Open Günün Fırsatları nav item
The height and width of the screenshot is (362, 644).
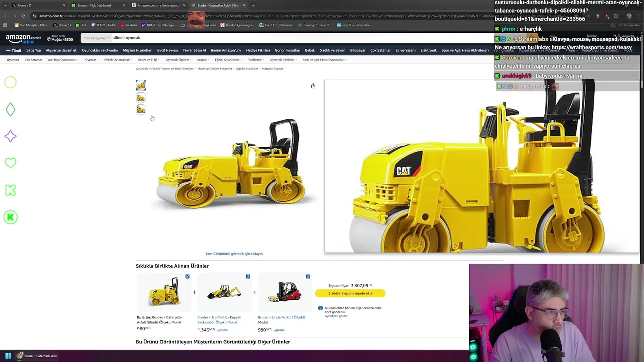pyautogui.click(x=287, y=50)
